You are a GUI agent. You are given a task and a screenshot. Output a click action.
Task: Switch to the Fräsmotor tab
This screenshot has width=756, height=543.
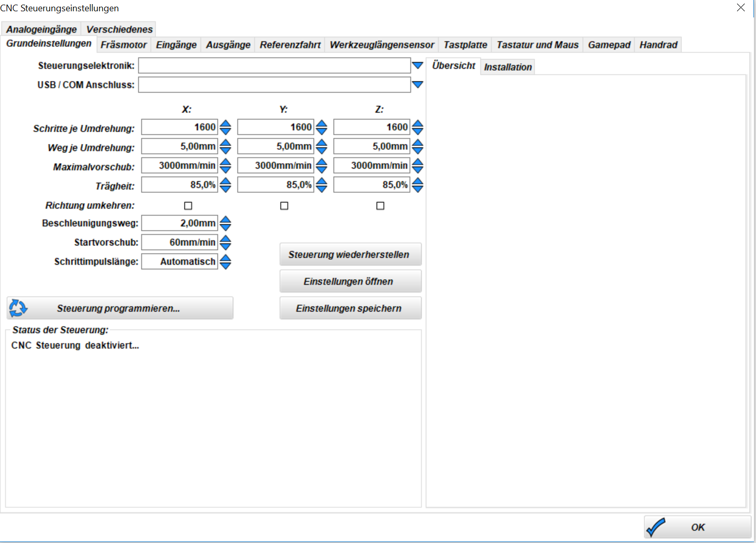point(124,45)
